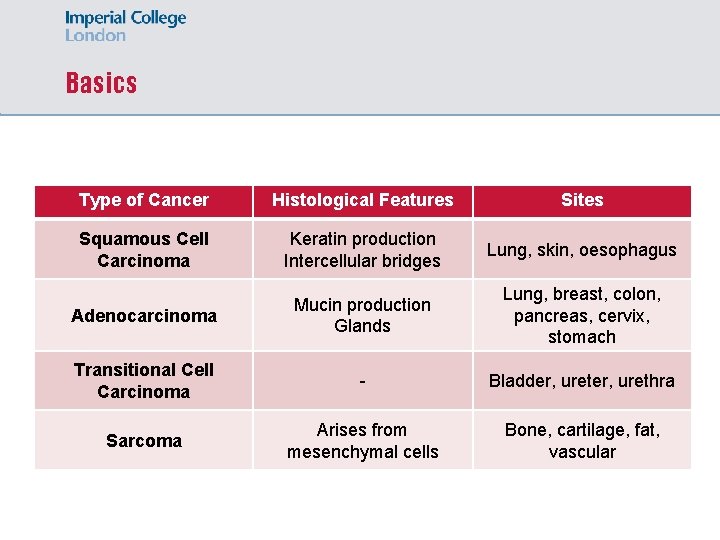Click the Imperial College London logo

(x=125, y=26)
